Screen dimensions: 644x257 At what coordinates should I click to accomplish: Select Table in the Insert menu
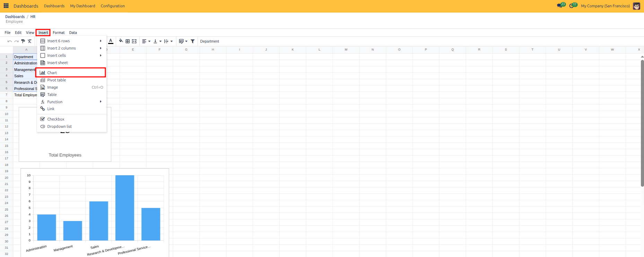(x=71, y=95)
